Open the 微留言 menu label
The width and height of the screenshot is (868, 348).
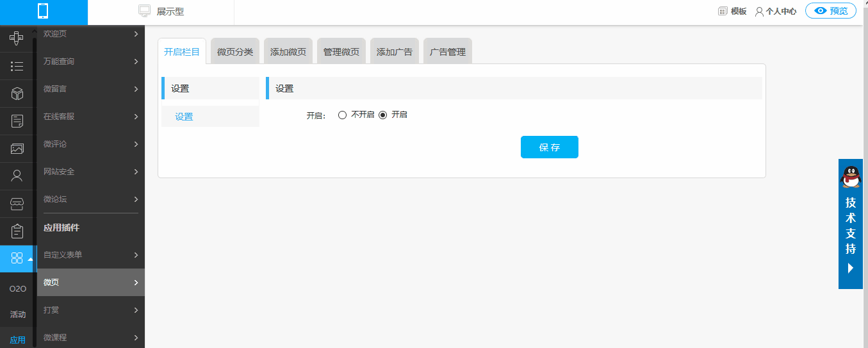[55, 89]
